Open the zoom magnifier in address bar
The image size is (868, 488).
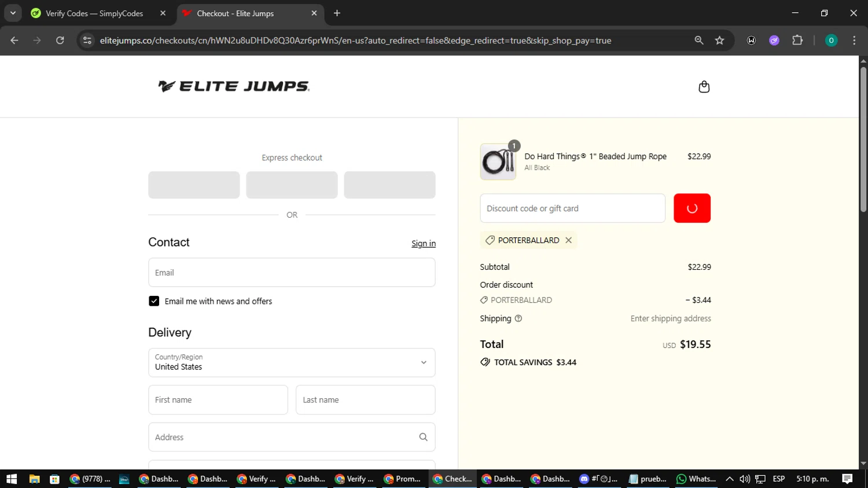point(699,41)
